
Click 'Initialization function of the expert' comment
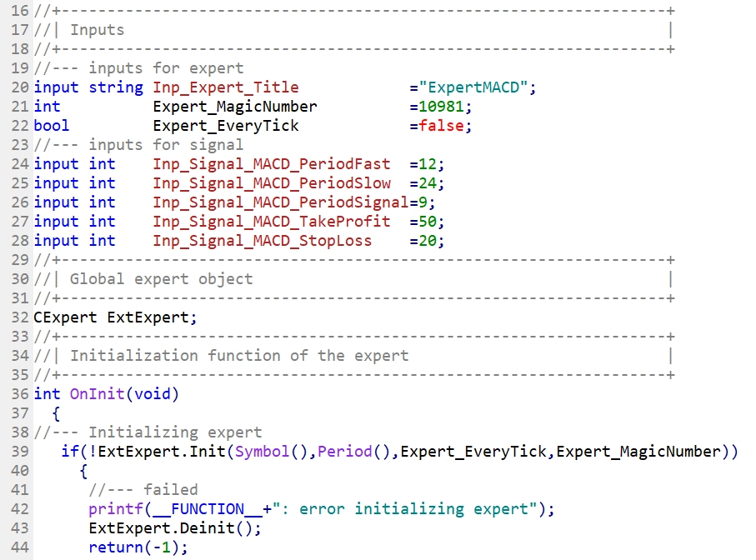click(x=239, y=356)
